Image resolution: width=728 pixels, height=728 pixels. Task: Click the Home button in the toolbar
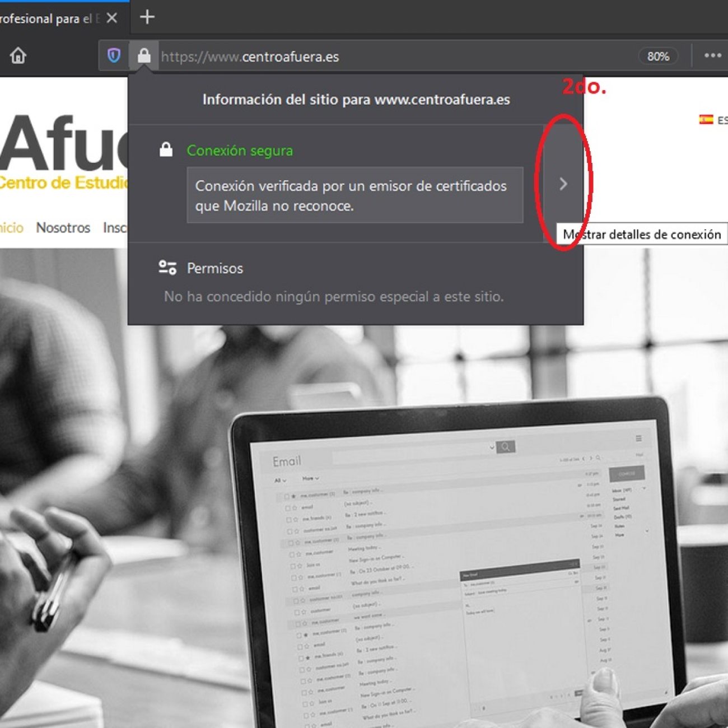point(18,56)
